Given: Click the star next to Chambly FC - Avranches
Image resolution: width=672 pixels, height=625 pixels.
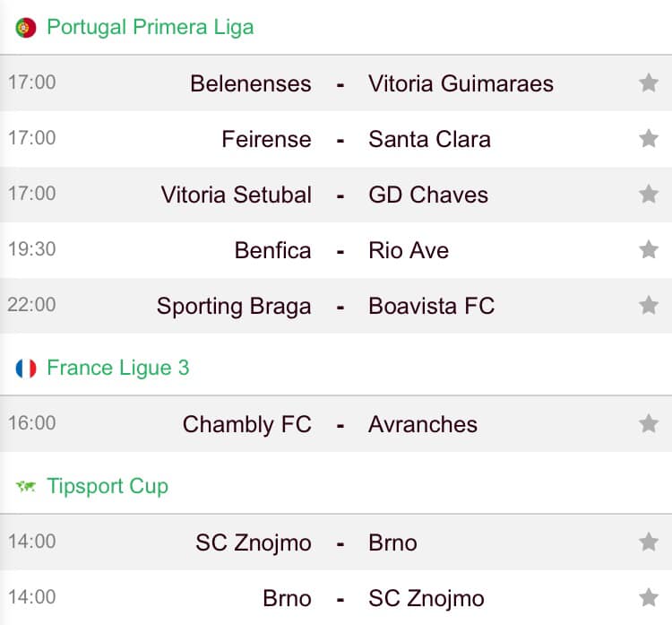Looking at the screenshot, I should pos(649,423).
